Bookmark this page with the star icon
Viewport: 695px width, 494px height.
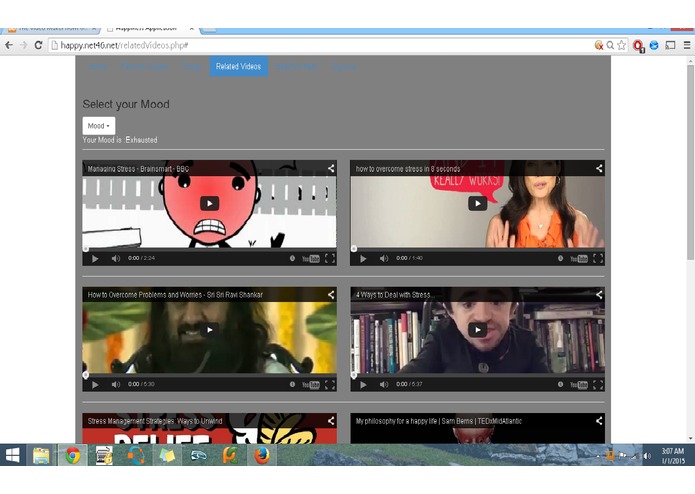click(622, 45)
